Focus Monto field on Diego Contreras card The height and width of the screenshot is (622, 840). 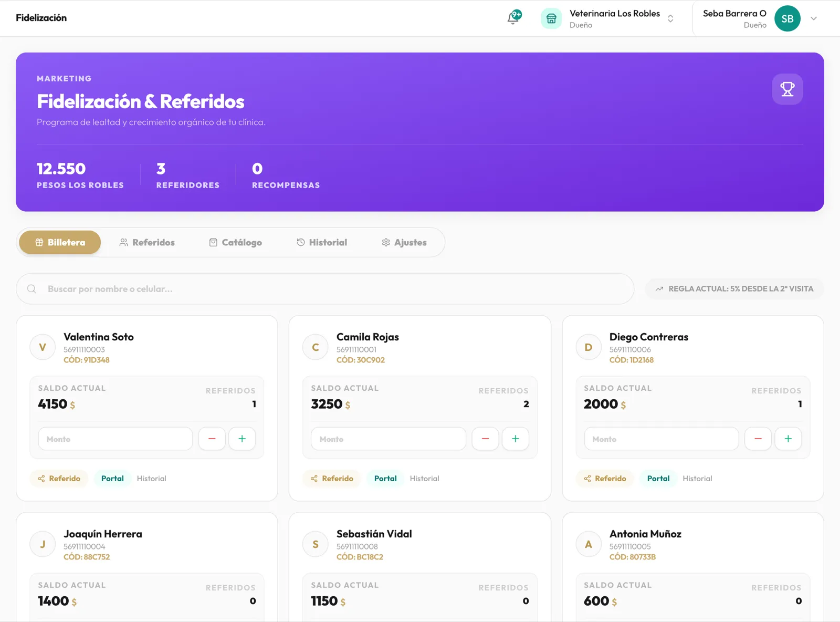tap(661, 439)
